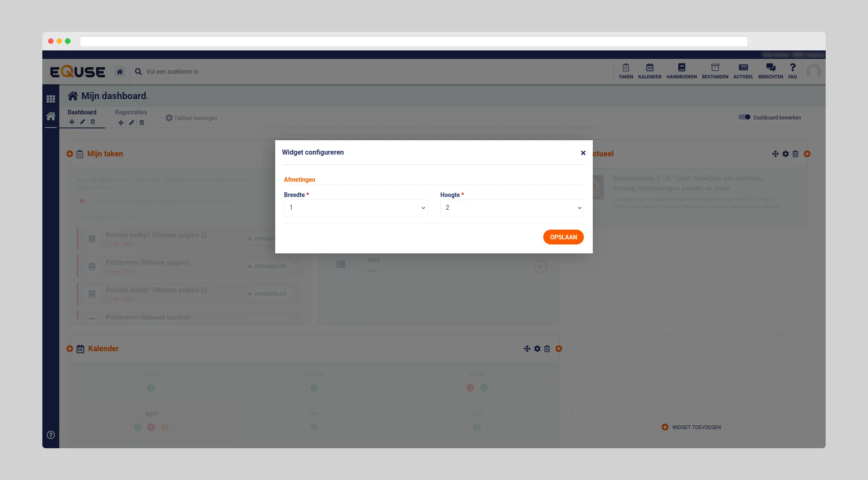
Task: Switch to the Registraties tab
Action: [131, 112]
